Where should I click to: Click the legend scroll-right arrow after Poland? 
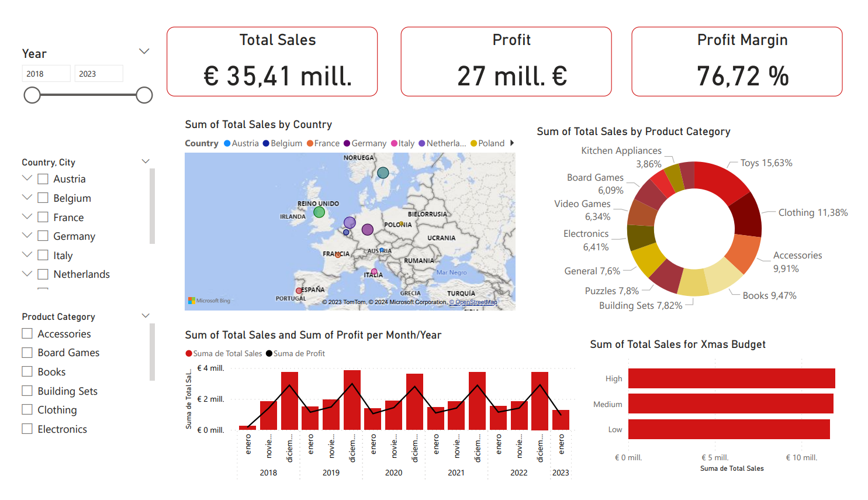click(512, 143)
